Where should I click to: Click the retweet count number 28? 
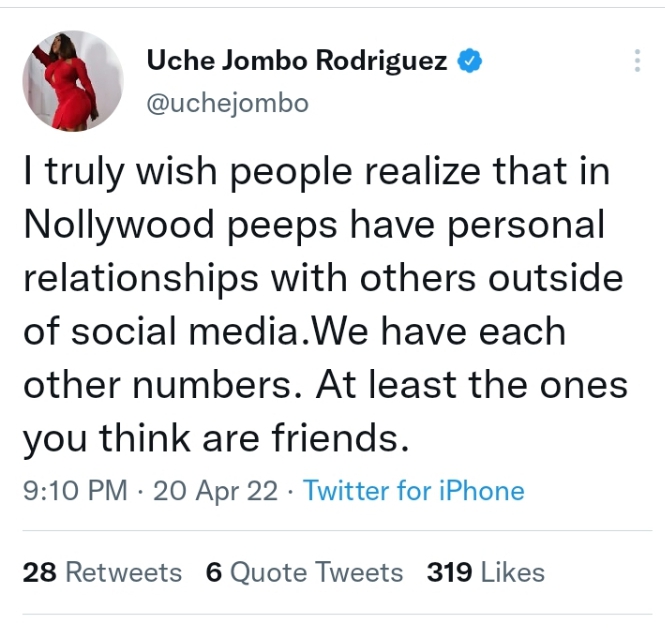click(x=38, y=572)
